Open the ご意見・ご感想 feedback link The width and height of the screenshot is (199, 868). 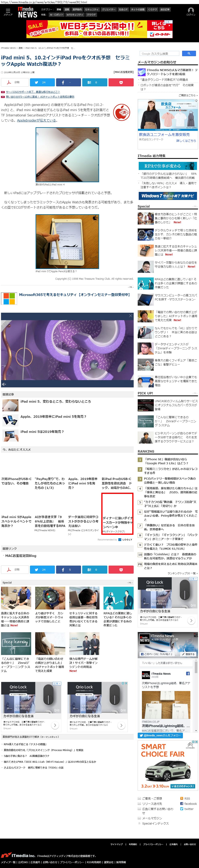pyautogui.click(x=152, y=799)
